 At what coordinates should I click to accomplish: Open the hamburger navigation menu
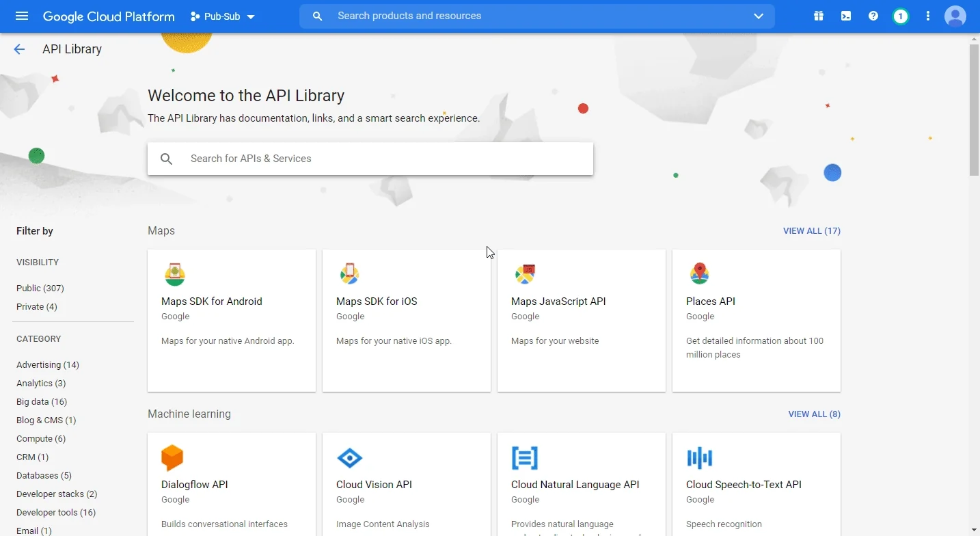point(22,16)
